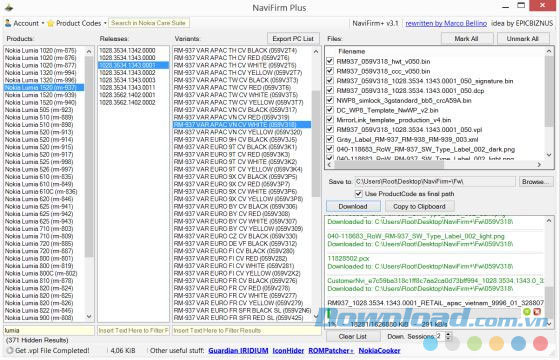Open the Product Codes dropdown arrow
Image resolution: width=560 pixels, height=360 pixels.
coord(105,23)
